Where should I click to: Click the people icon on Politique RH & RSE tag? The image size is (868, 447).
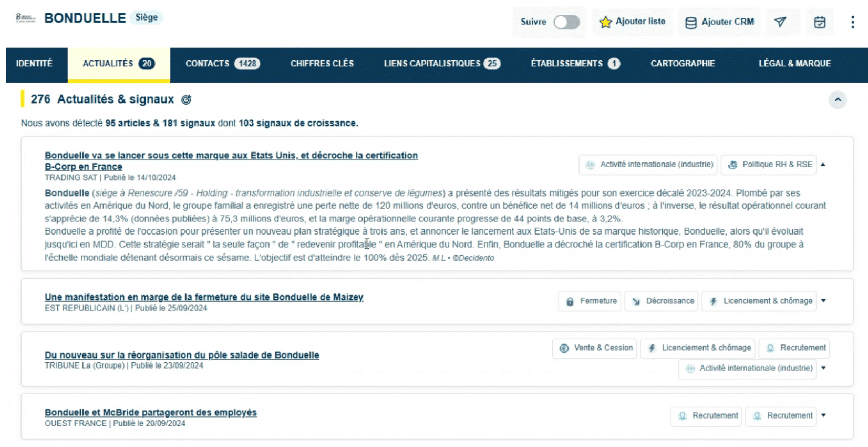click(x=732, y=165)
